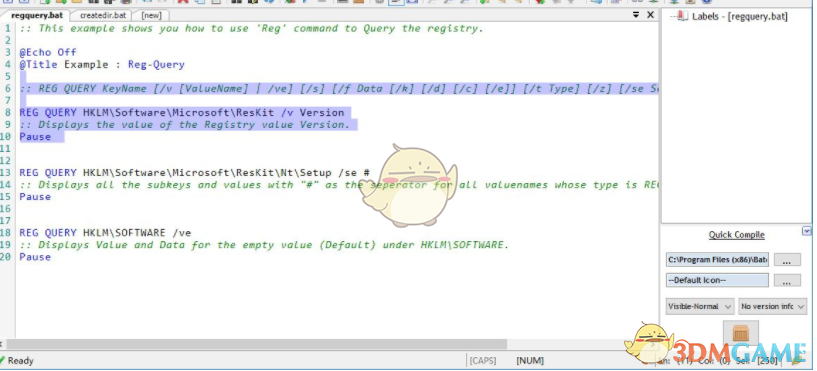Click the Quick Compile heading
The image size is (817, 371).
(736, 235)
